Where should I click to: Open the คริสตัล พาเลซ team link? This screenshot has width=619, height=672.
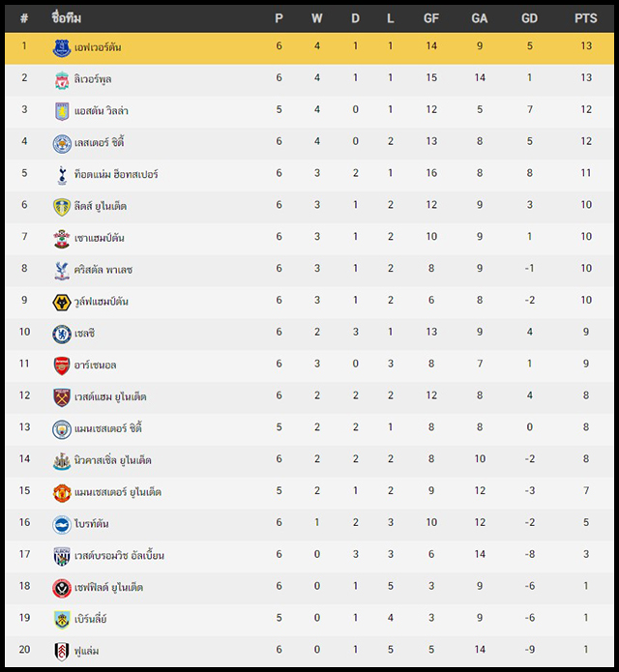tap(103, 270)
